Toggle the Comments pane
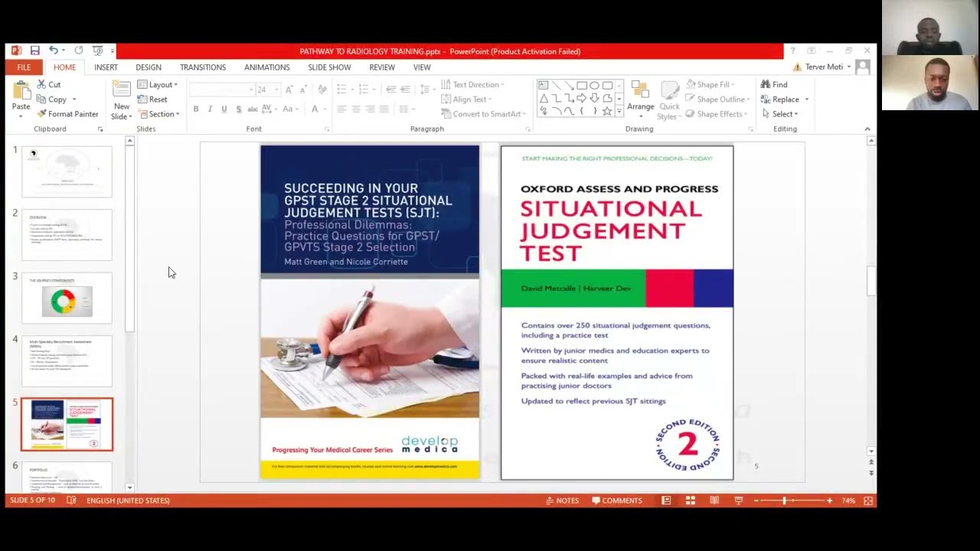This screenshot has height=551, width=980. click(x=616, y=500)
